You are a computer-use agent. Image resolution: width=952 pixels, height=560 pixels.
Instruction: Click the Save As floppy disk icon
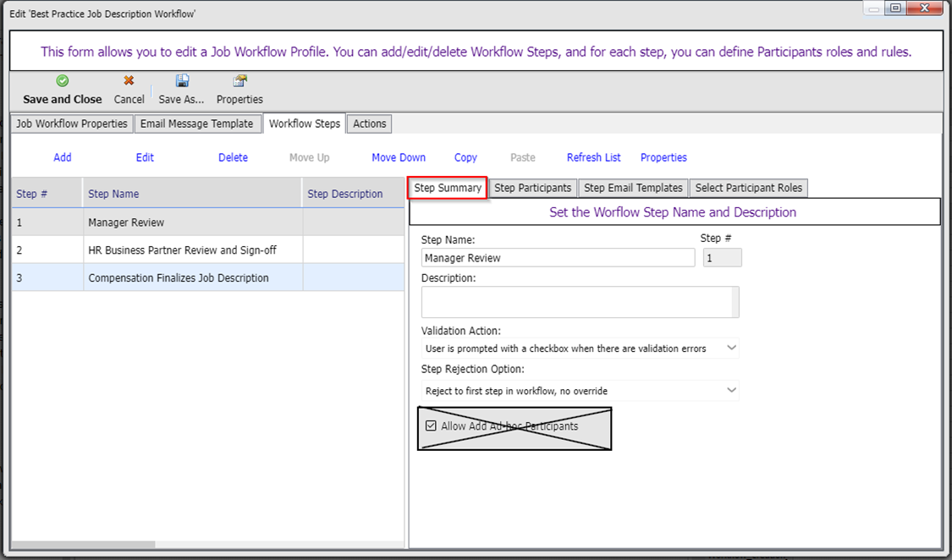click(181, 81)
